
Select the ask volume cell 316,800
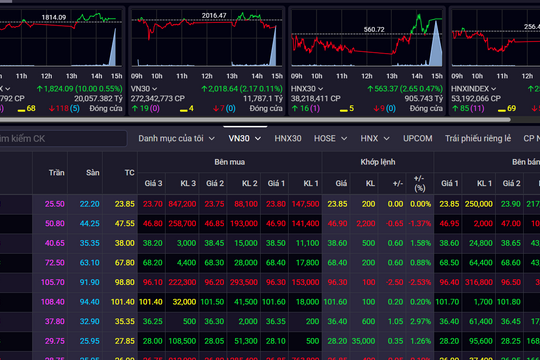[x=479, y=282]
